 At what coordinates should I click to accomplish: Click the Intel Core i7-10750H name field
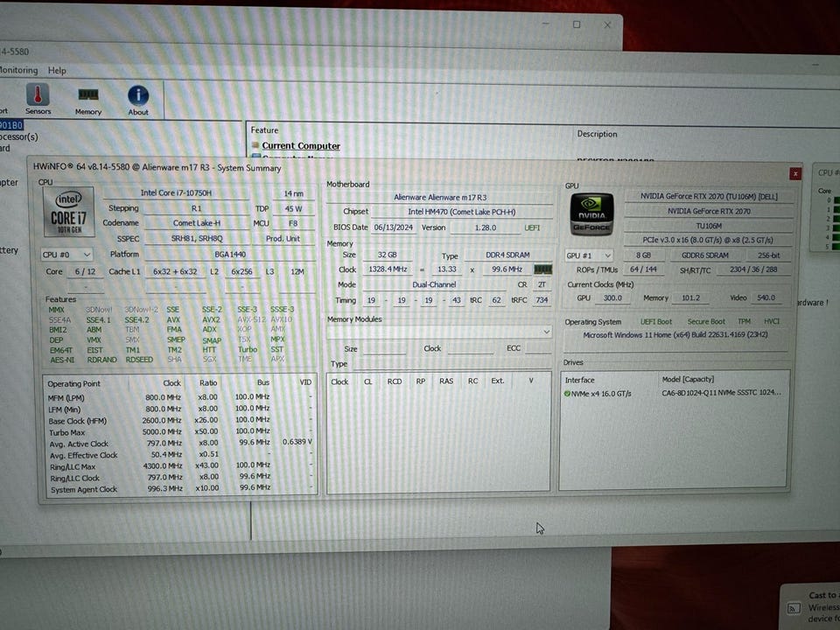176,192
